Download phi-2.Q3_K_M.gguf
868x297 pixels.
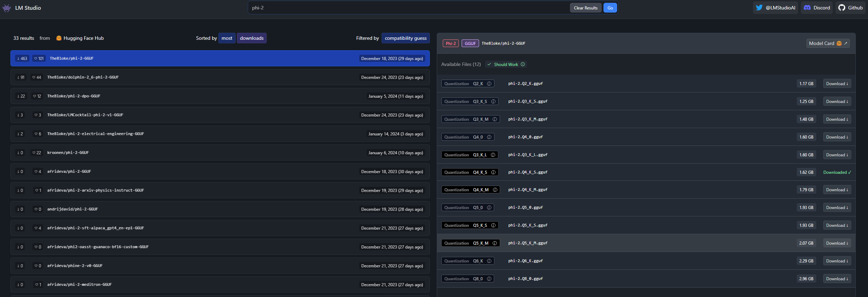(x=837, y=119)
